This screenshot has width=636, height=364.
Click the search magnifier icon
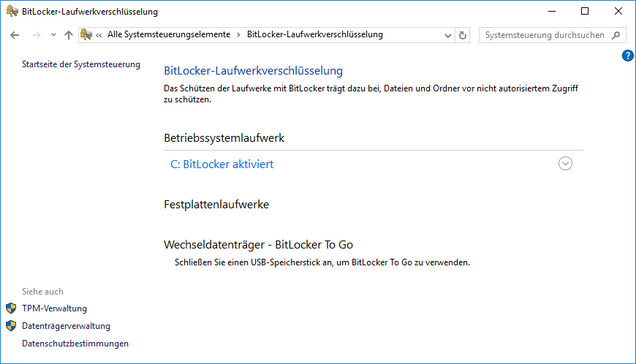click(616, 35)
